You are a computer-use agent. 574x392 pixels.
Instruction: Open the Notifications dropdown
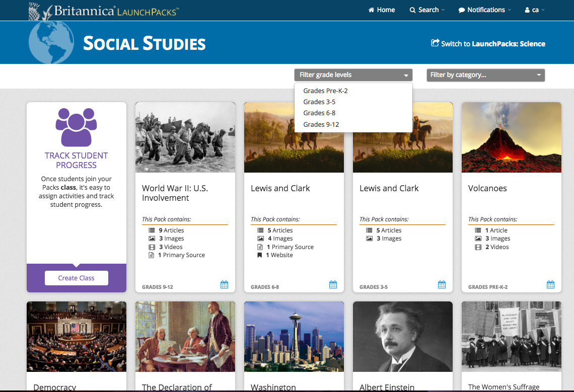484,10
